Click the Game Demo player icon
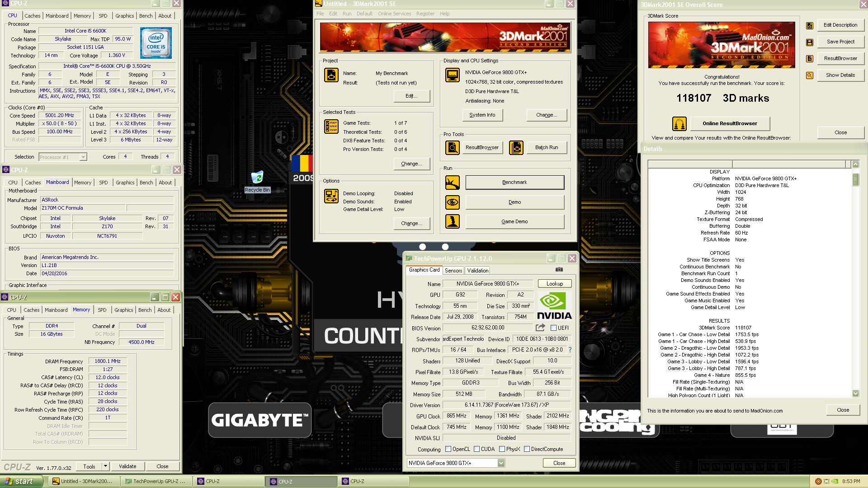 [452, 221]
